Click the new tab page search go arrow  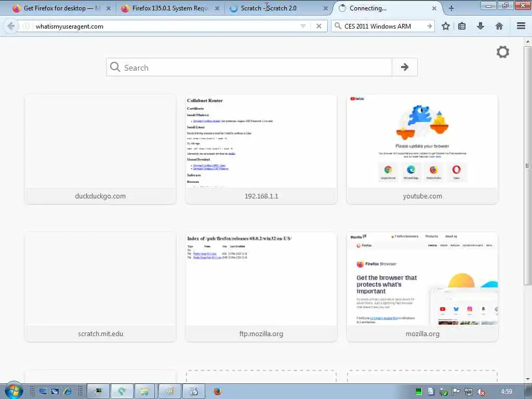(404, 67)
